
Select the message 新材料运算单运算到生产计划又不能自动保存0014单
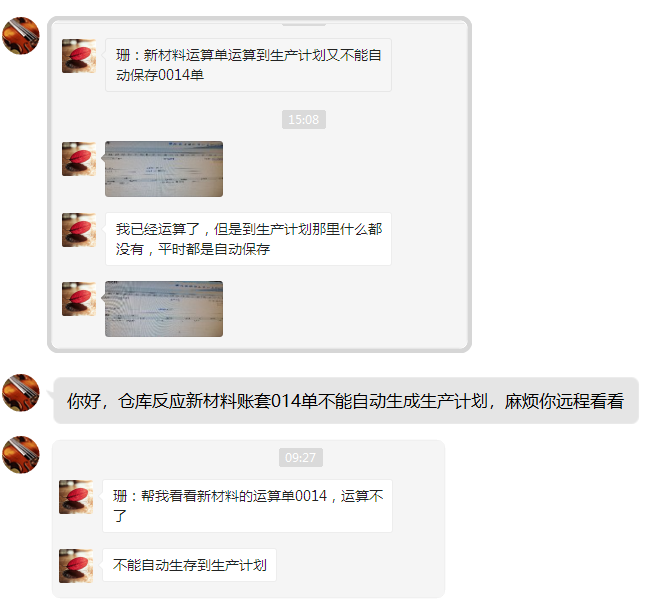point(248,65)
